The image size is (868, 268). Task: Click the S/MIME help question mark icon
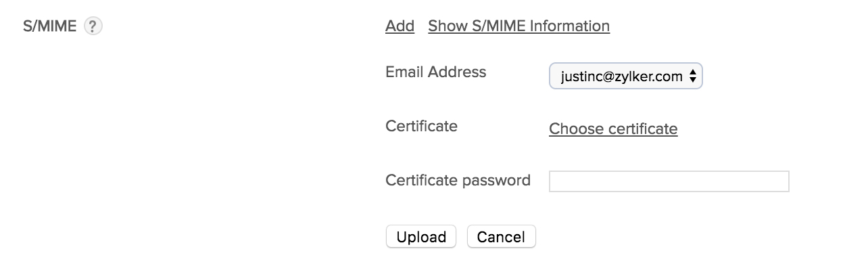[93, 26]
